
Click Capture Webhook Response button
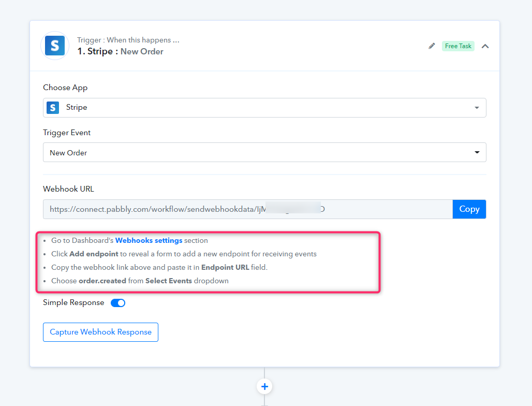point(100,332)
